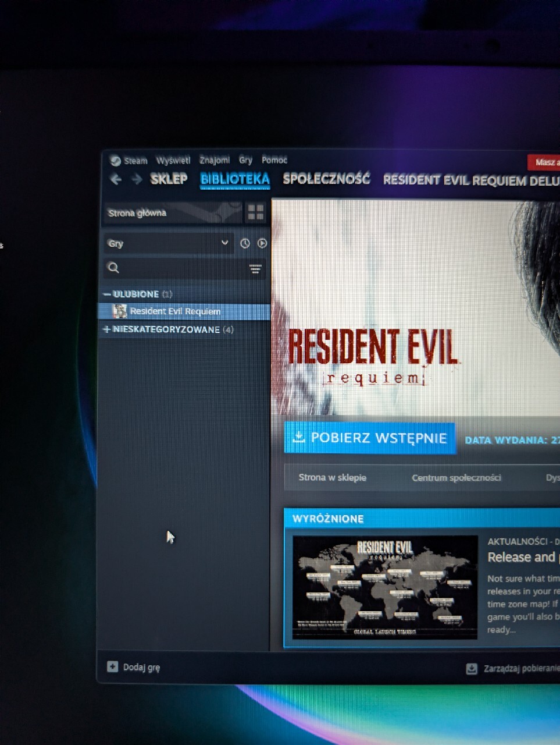
Task: Open the Gry filter dropdown
Action: coord(169,243)
